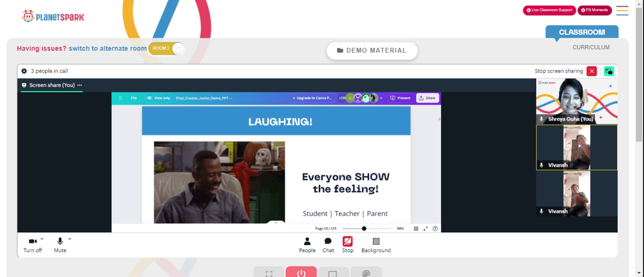Mute the microphone
Image resolution: width=644 pixels, height=277 pixels.
tap(60, 245)
